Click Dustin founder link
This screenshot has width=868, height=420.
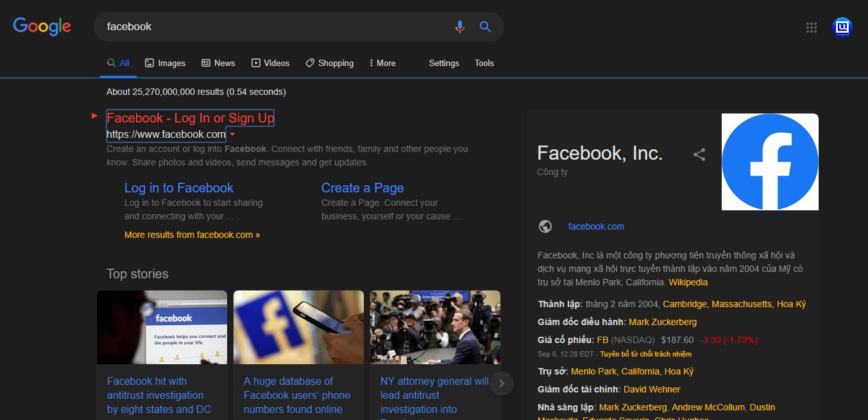click(x=763, y=407)
